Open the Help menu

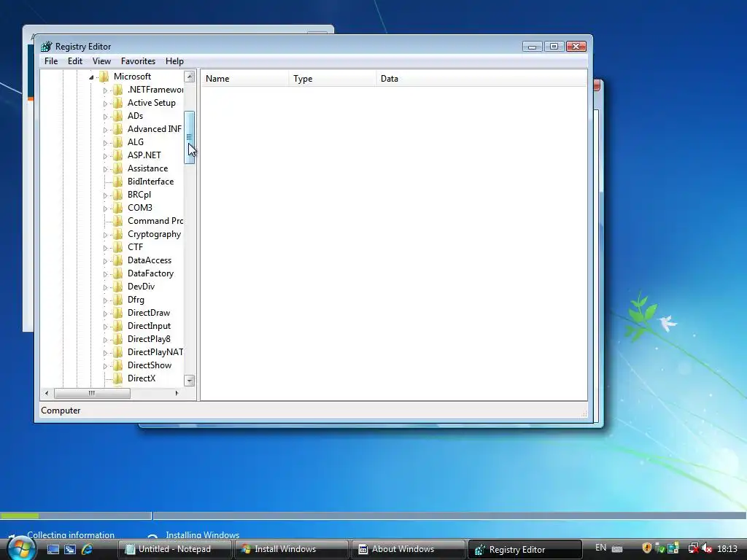pyautogui.click(x=174, y=61)
